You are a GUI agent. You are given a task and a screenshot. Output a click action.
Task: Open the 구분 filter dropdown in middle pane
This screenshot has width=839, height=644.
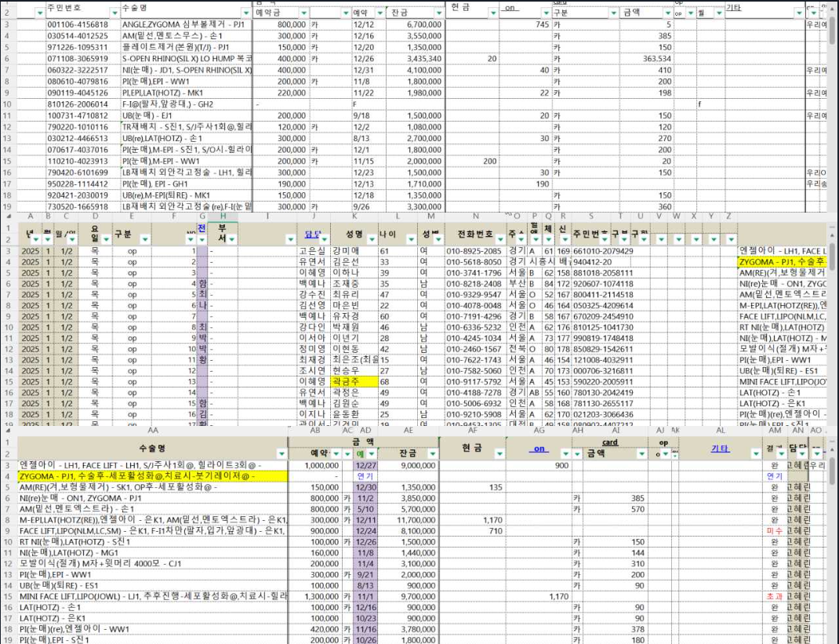(144, 239)
